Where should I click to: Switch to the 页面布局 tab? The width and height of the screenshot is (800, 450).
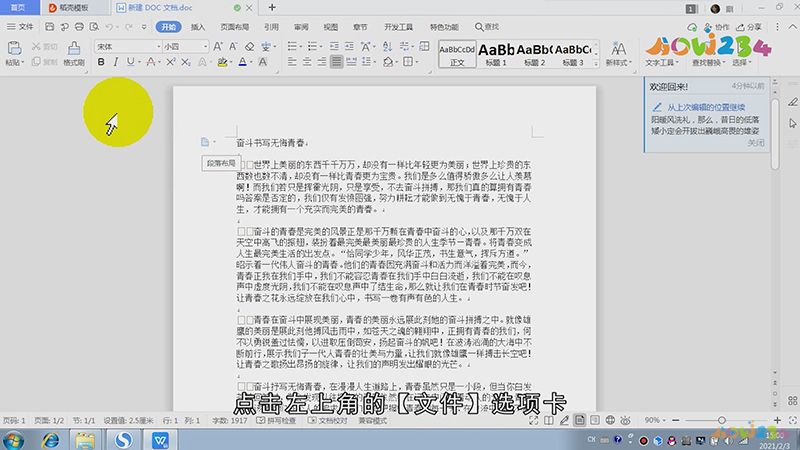[235, 27]
